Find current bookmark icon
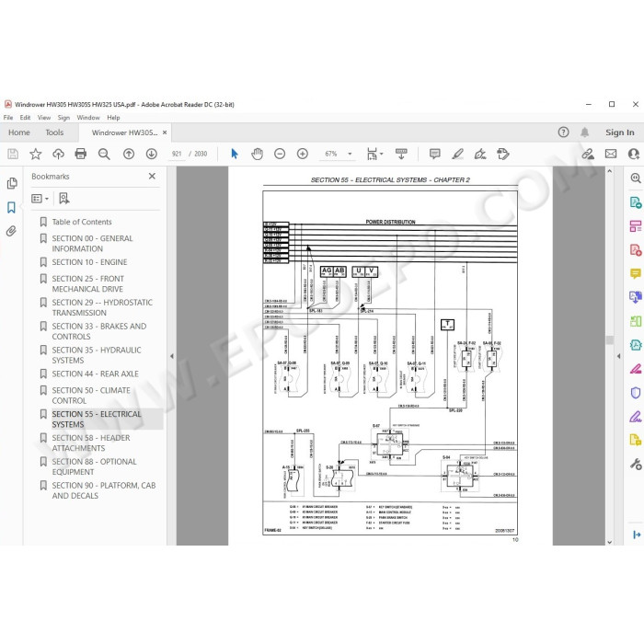 pyautogui.click(x=64, y=199)
